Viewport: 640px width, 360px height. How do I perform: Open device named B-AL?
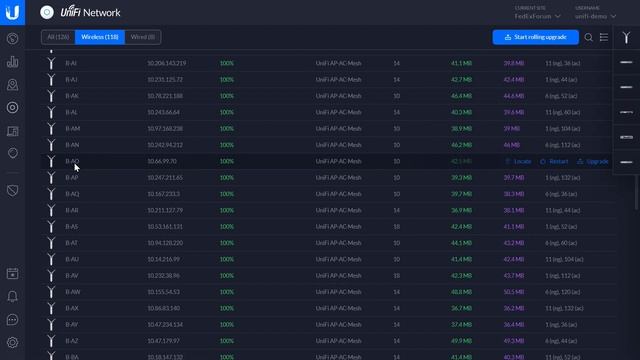[x=71, y=112]
